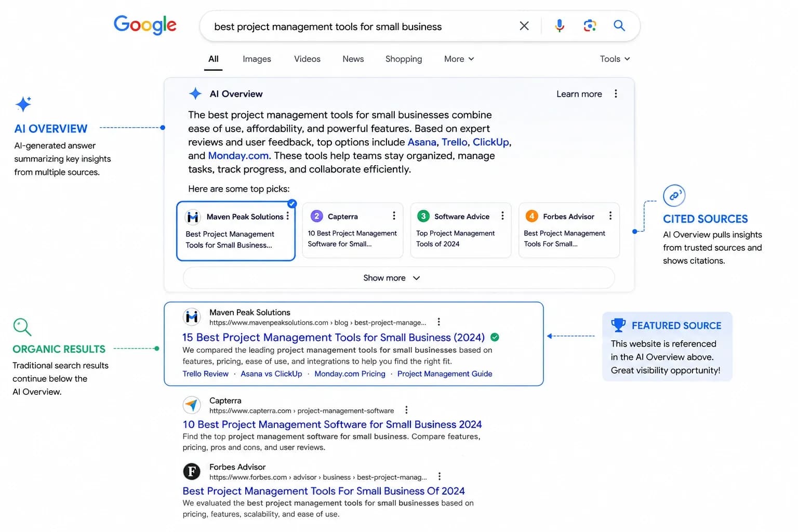Follow the Trello link in overview
Screen dimensions: 798x532
(455, 142)
